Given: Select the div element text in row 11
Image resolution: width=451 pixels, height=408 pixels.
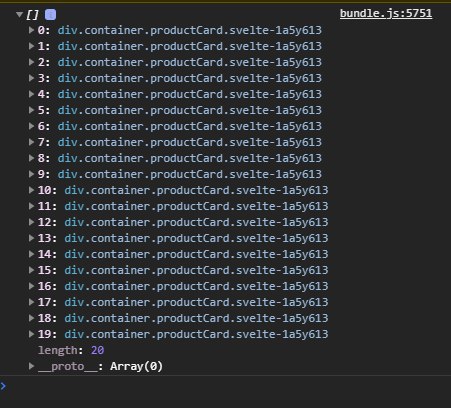Looking at the screenshot, I should point(196,206).
